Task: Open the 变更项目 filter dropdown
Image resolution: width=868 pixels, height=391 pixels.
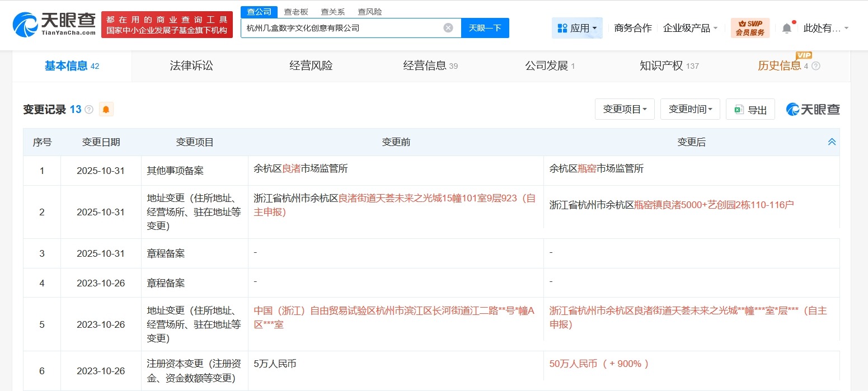Action: (x=624, y=109)
